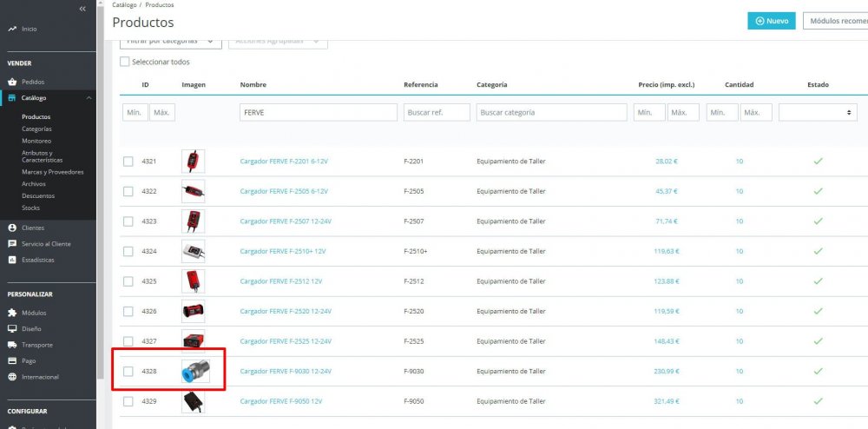Click the ID Mín. filter field

(135, 112)
